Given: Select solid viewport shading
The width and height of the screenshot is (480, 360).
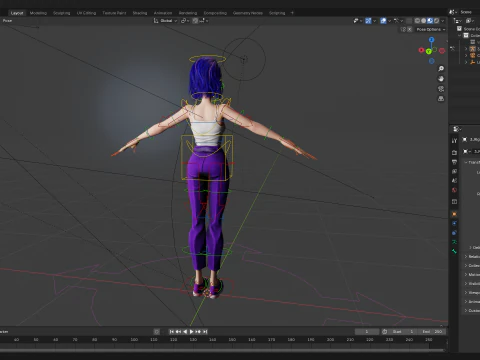Looking at the screenshot, I should point(424,21).
